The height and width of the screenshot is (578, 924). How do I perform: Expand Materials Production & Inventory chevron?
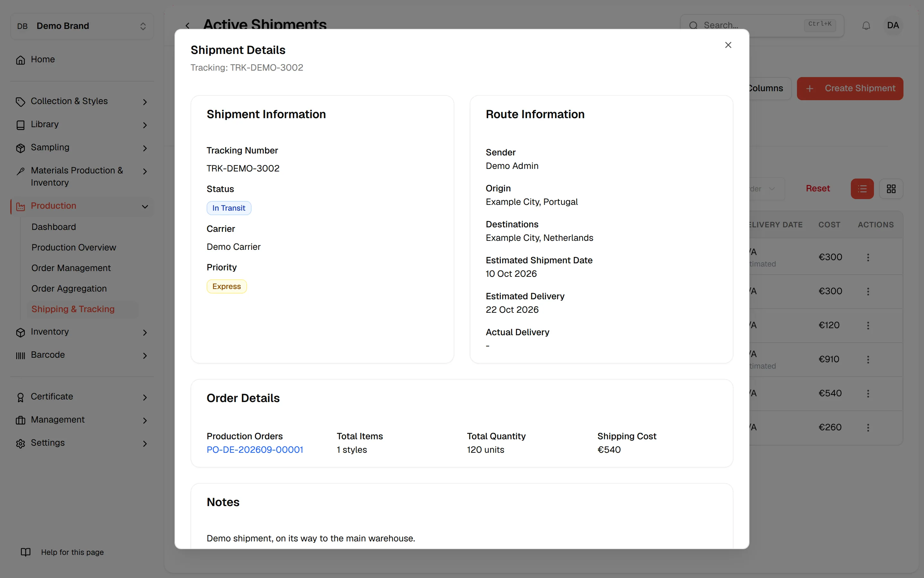145,171
